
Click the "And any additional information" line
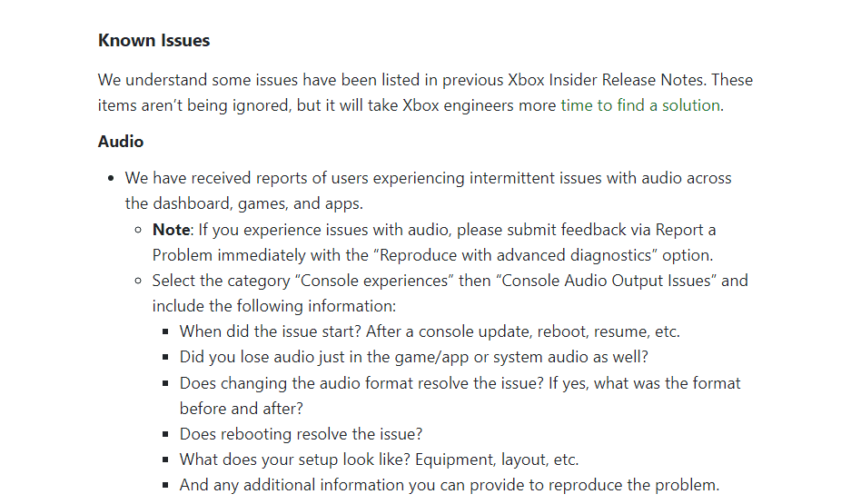[450, 484]
